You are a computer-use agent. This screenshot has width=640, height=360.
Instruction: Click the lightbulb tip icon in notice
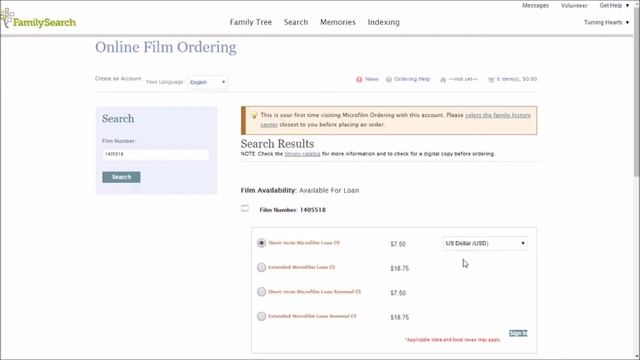pyautogui.click(x=254, y=116)
